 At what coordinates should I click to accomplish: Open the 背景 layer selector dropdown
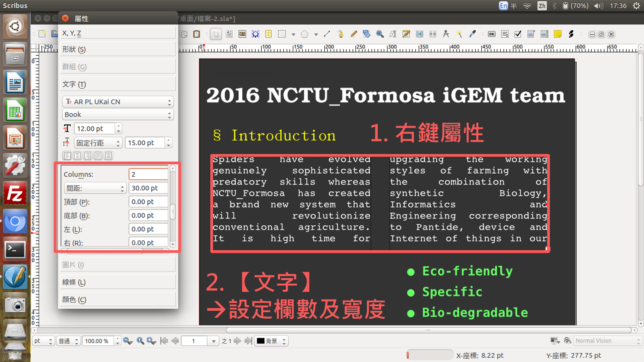[x=271, y=341]
